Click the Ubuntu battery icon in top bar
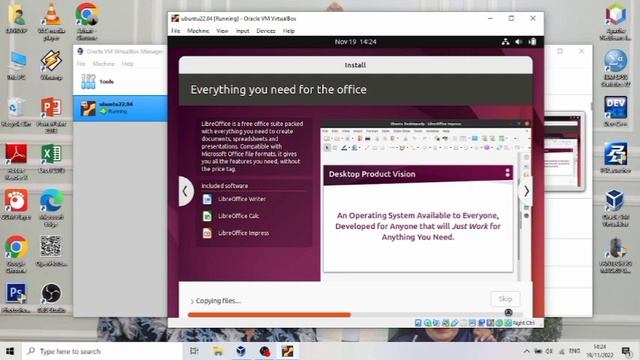This screenshot has width=640, height=360. click(x=532, y=42)
